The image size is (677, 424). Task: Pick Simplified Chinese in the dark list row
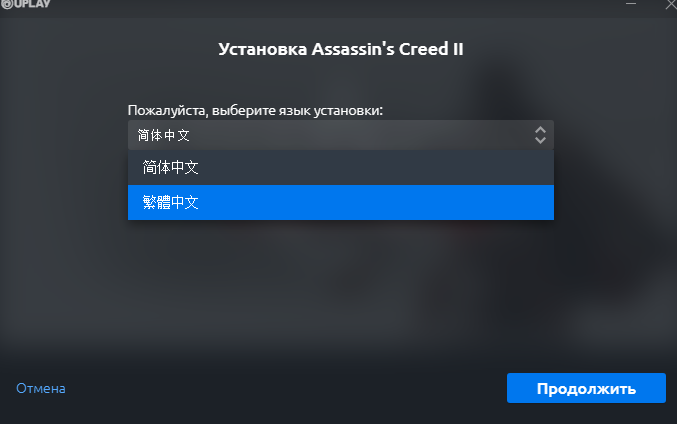click(x=341, y=168)
